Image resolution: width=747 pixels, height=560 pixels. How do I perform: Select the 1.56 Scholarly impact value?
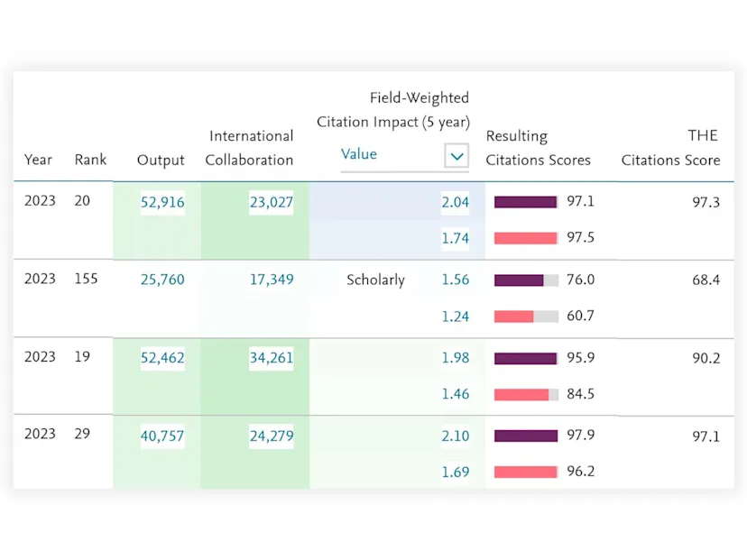[455, 280]
